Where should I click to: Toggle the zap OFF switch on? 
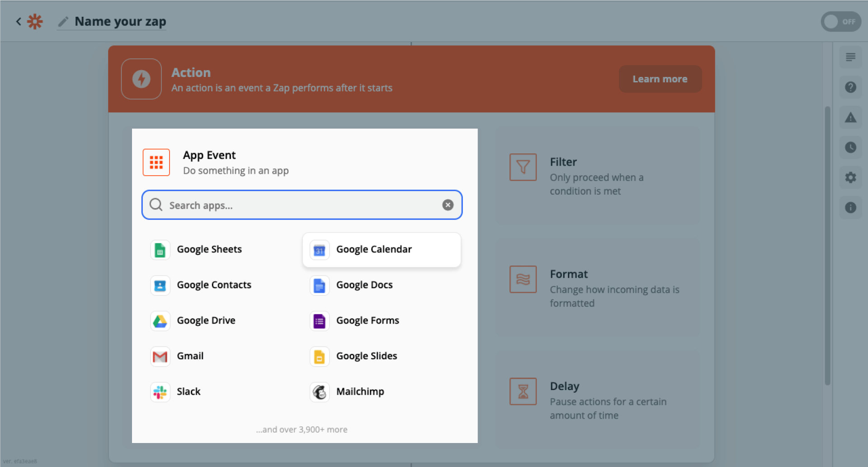pos(840,21)
